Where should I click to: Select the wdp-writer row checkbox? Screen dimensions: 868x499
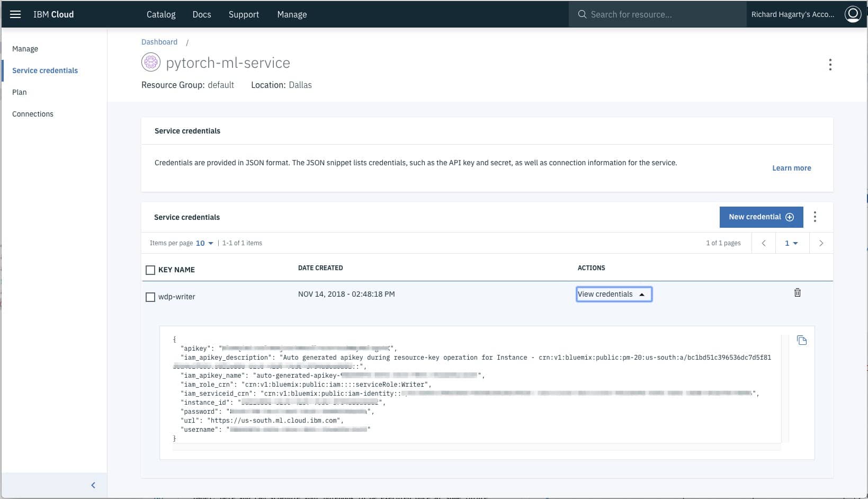(150, 297)
